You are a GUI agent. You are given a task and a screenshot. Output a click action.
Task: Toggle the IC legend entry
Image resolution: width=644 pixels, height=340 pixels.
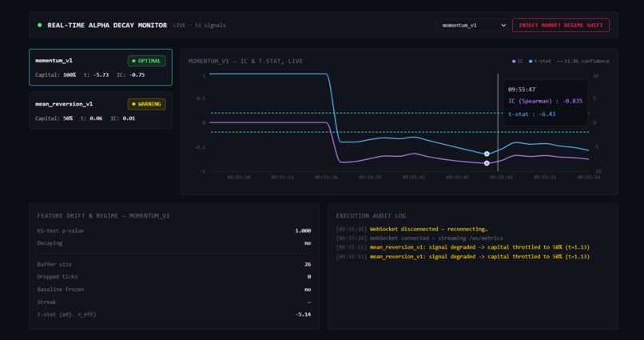point(518,62)
